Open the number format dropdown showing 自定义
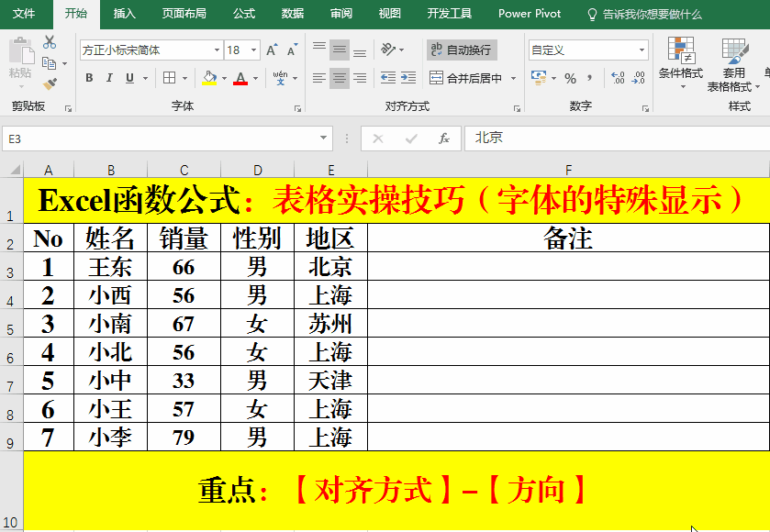Screen dimensions: 770x532 (642, 49)
